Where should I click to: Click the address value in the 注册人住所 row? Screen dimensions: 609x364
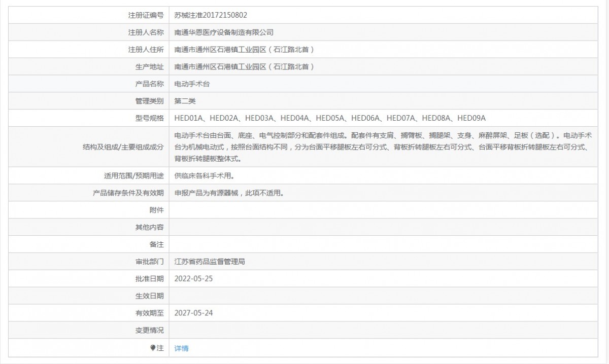(x=244, y=50)
